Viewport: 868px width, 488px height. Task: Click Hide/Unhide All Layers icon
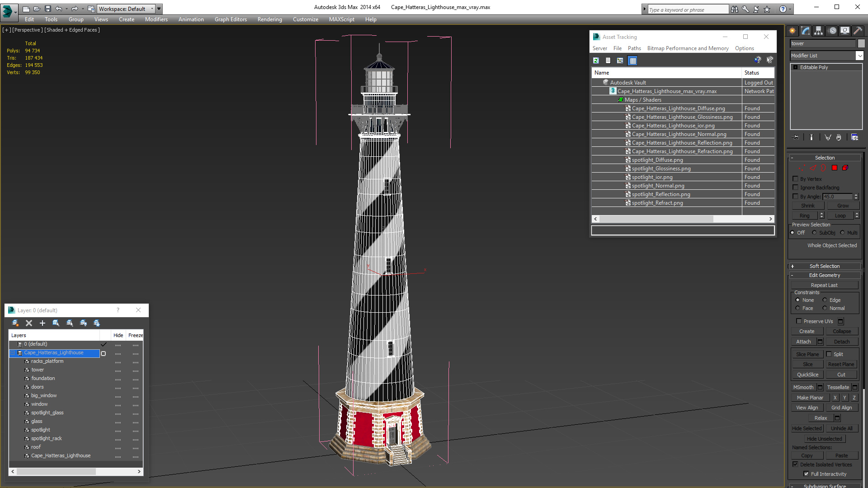coord(83,323)
